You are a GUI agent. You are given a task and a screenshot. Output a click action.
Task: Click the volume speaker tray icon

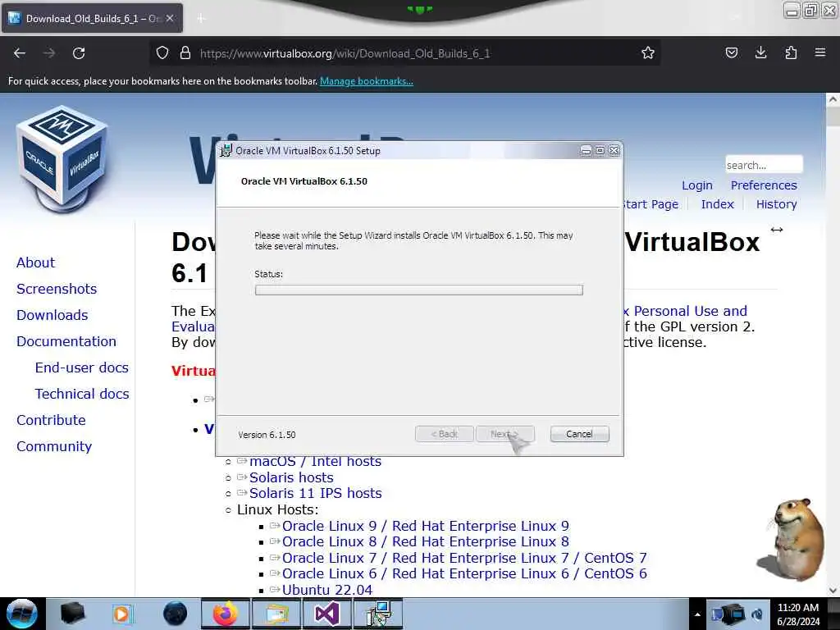click(x=757, y=614)
